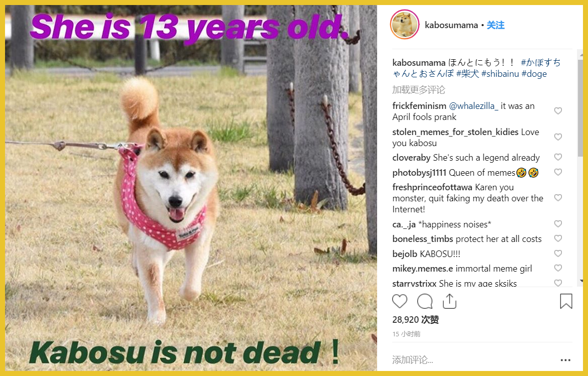Like photobysj1111's Queen of memes comment

[x=558, y=172]
